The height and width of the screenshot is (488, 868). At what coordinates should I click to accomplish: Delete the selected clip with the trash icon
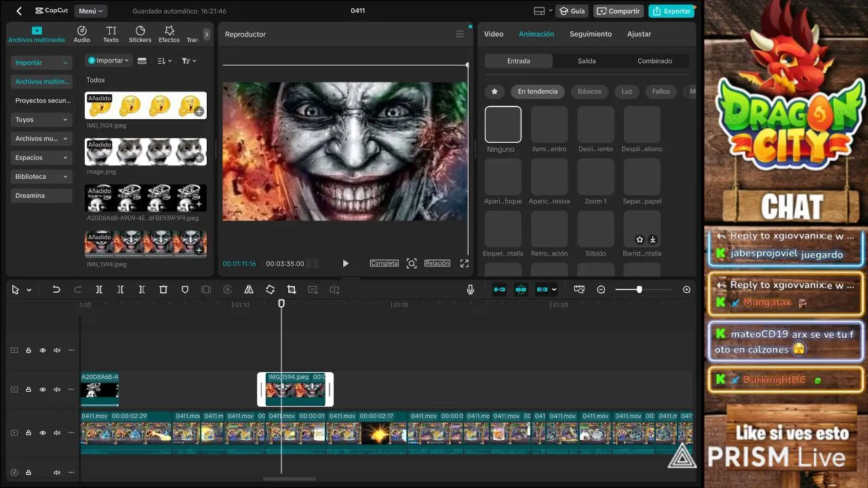163,289
